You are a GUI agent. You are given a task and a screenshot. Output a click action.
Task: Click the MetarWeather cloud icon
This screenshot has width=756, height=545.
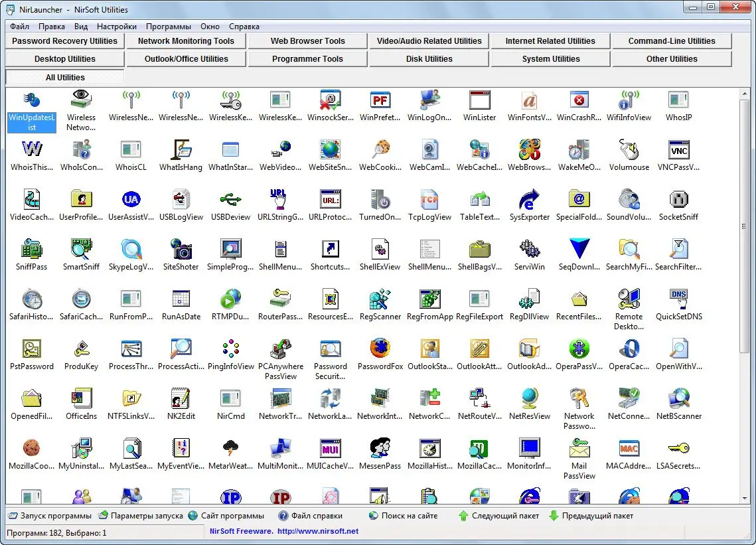(230, 448)
